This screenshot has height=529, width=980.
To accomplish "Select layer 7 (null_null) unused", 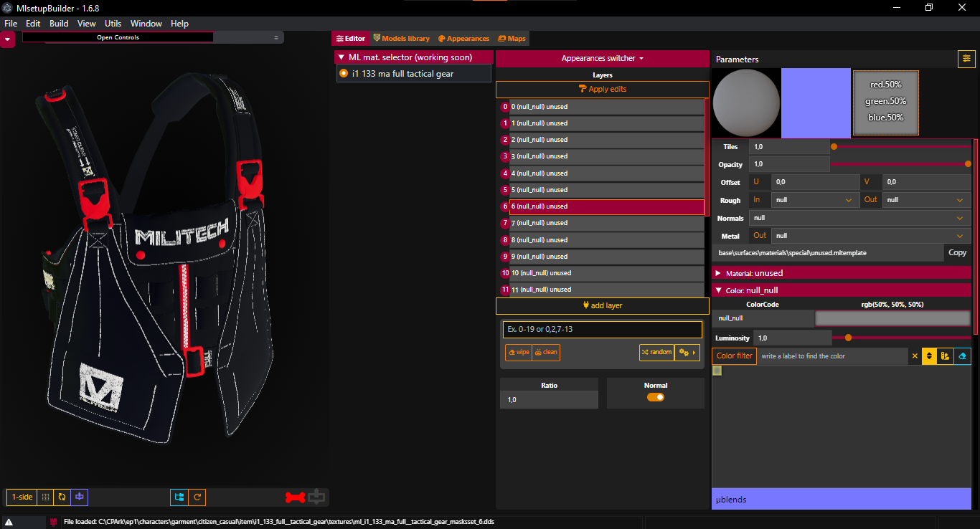I will tap(607, 223).
